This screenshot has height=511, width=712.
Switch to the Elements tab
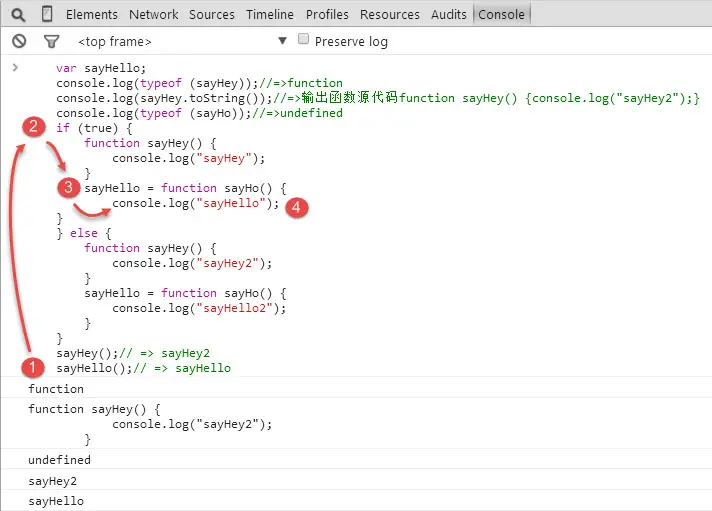(92, 15)
